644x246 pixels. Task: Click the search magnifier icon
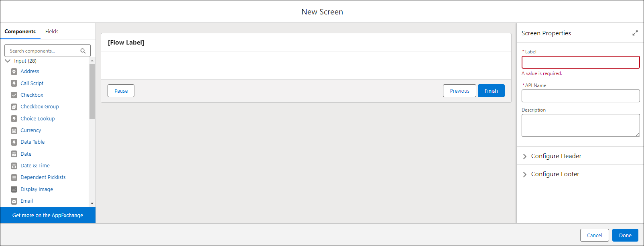(83, 51)
